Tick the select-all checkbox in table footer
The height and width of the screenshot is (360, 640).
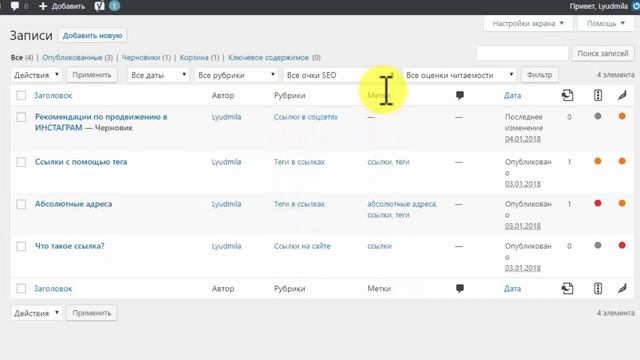pyautogui.click(x=21, y=289)
